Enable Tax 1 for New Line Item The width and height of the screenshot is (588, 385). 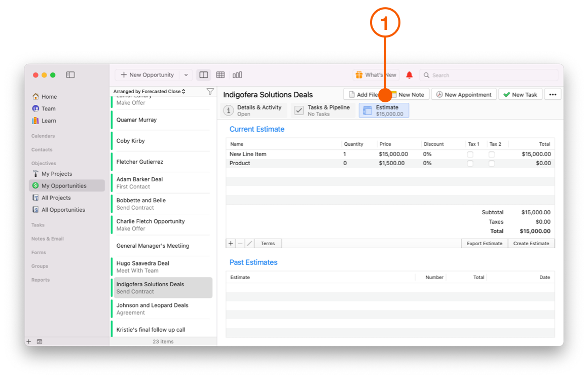point(470,155)
